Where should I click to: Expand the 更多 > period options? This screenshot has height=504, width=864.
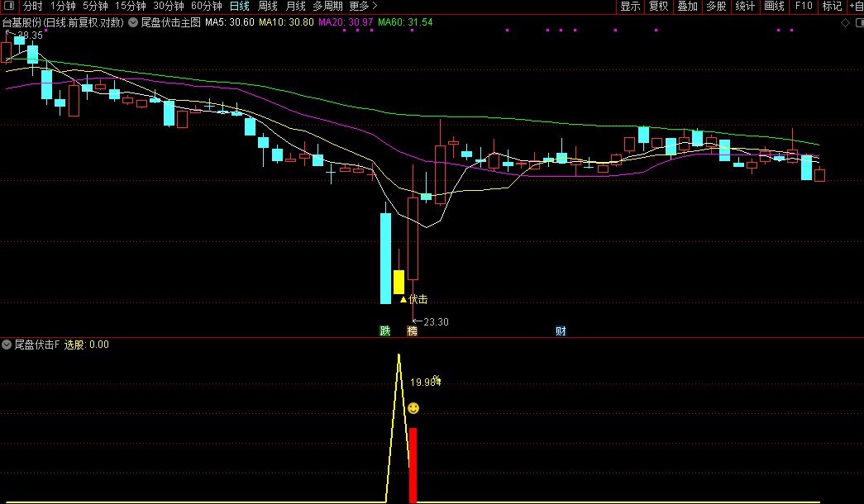(x=363, y=6)
